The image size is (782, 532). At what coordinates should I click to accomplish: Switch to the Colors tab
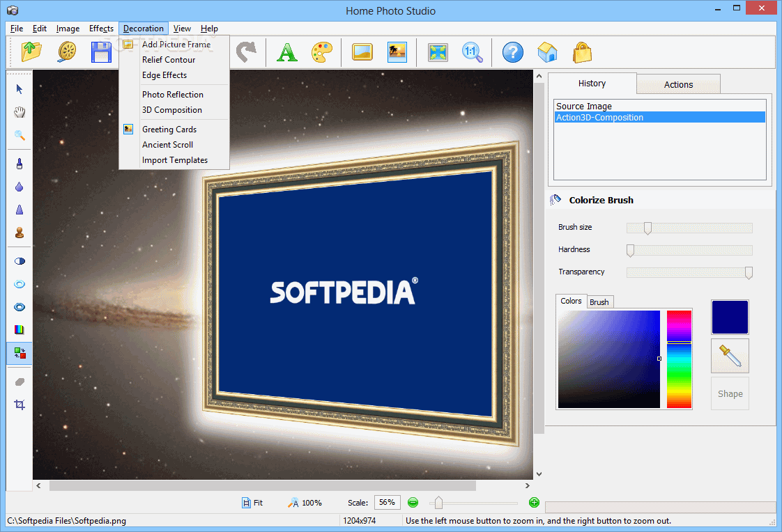[571, 301]
